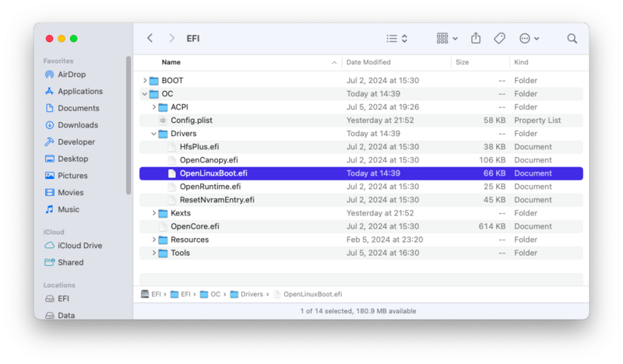Open the list view switcher

(397, 39)
